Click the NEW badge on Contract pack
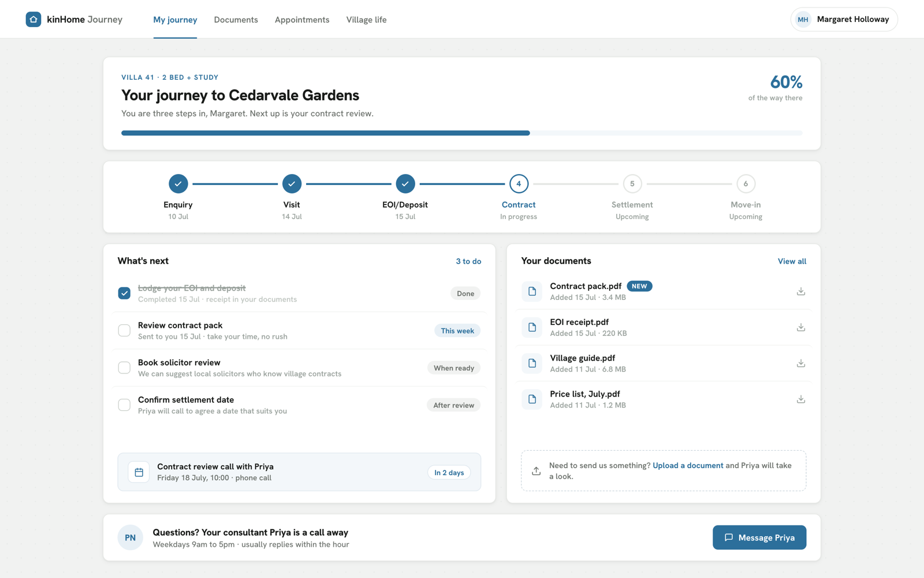The width and height of the screenshot is (924, 578). tap(639, 286)
